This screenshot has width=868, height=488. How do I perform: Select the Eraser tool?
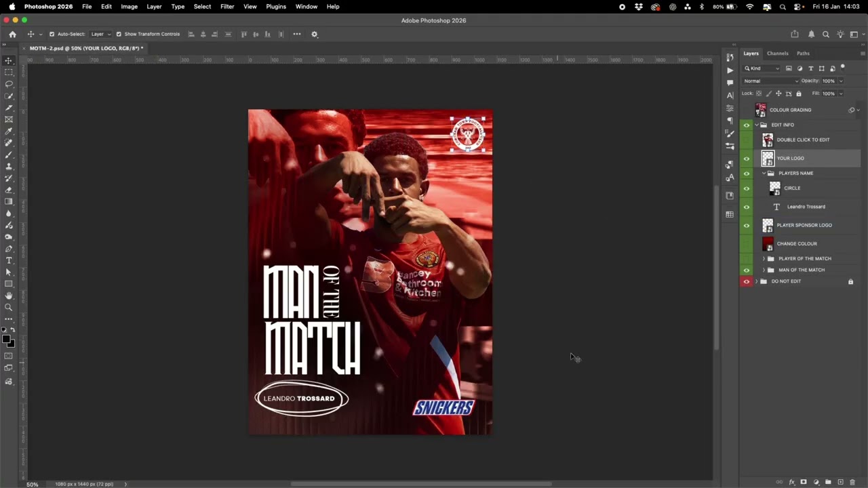point(9,190)
